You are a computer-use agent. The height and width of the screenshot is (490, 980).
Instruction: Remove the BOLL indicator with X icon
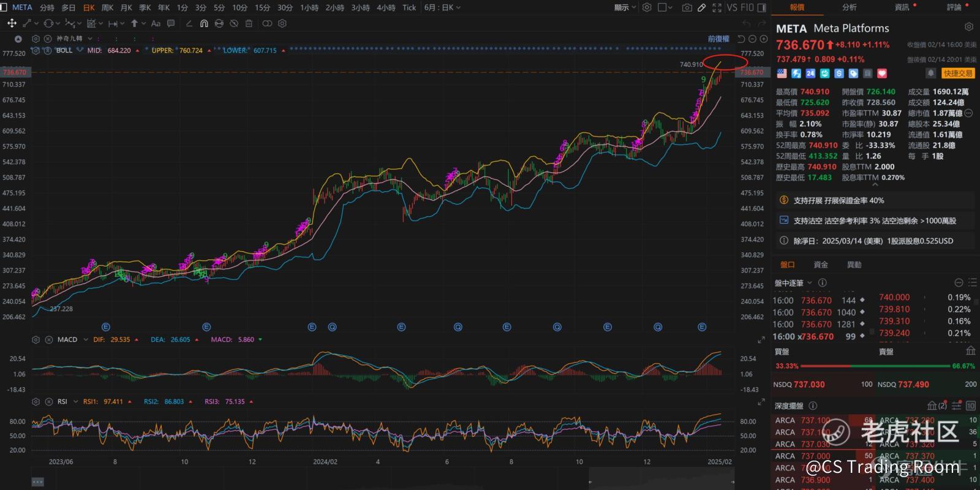[48, 50]
